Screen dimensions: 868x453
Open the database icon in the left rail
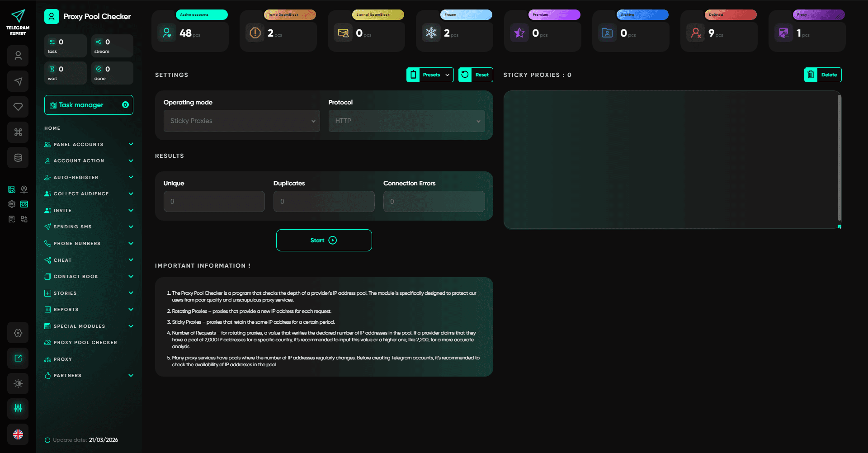click(18, 158)
